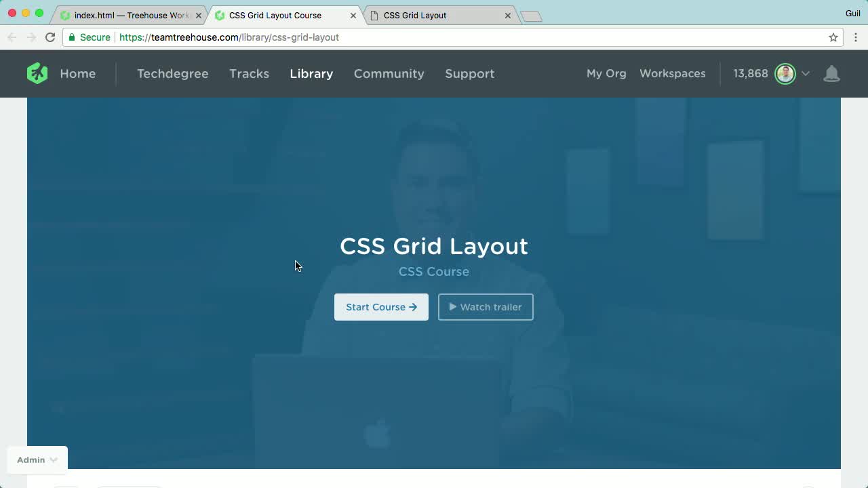Open notifications via the bell icon

(832, 73)
